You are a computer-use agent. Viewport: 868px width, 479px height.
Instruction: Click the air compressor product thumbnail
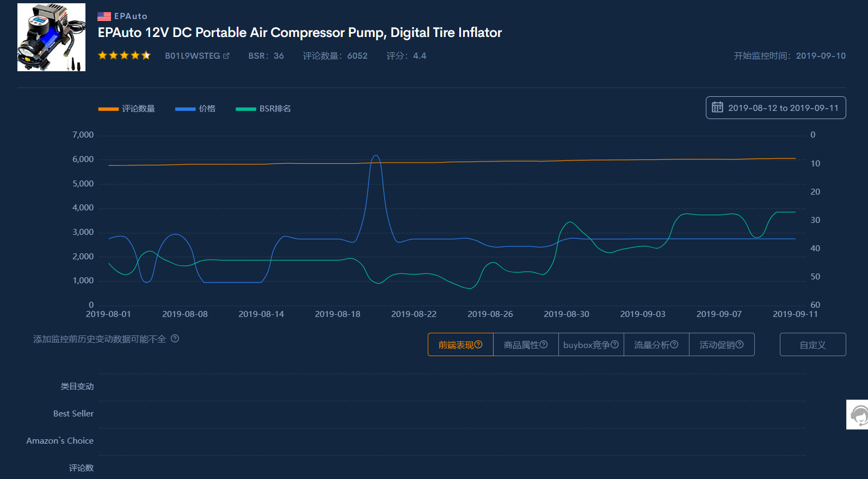(52, 37)
